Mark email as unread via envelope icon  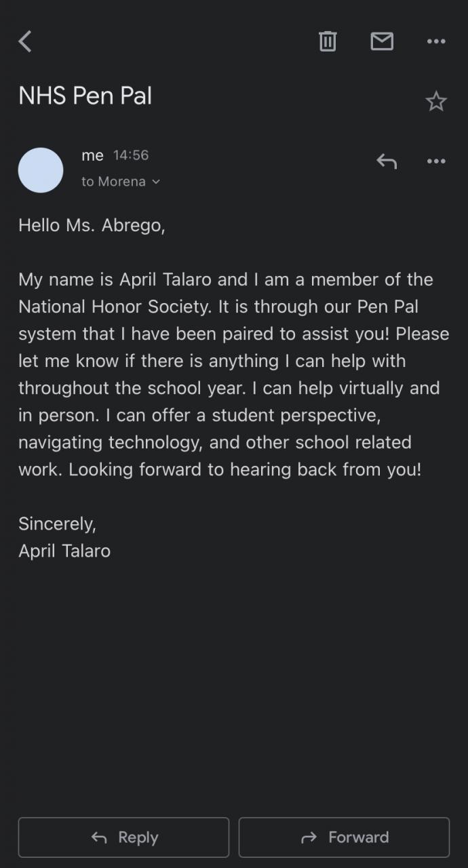tap(382, 41)
